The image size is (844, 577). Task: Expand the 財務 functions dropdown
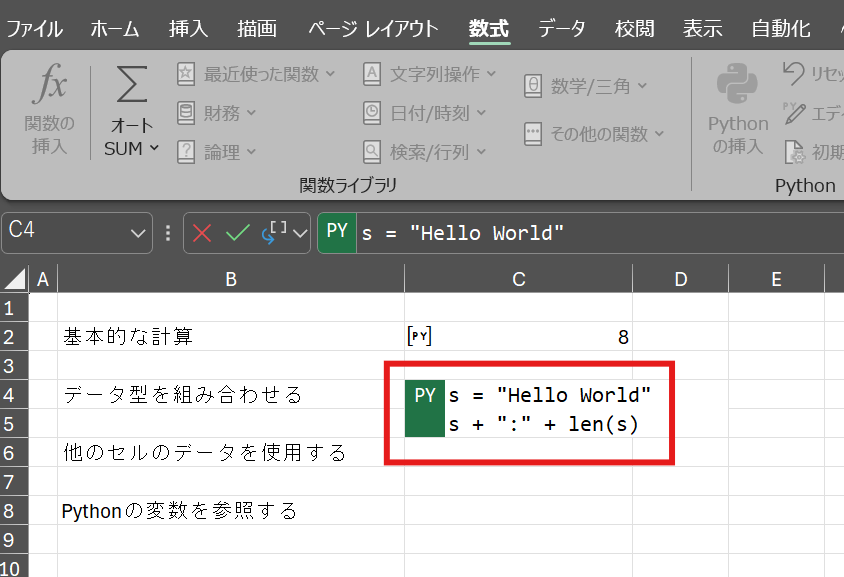pos(217,113)
